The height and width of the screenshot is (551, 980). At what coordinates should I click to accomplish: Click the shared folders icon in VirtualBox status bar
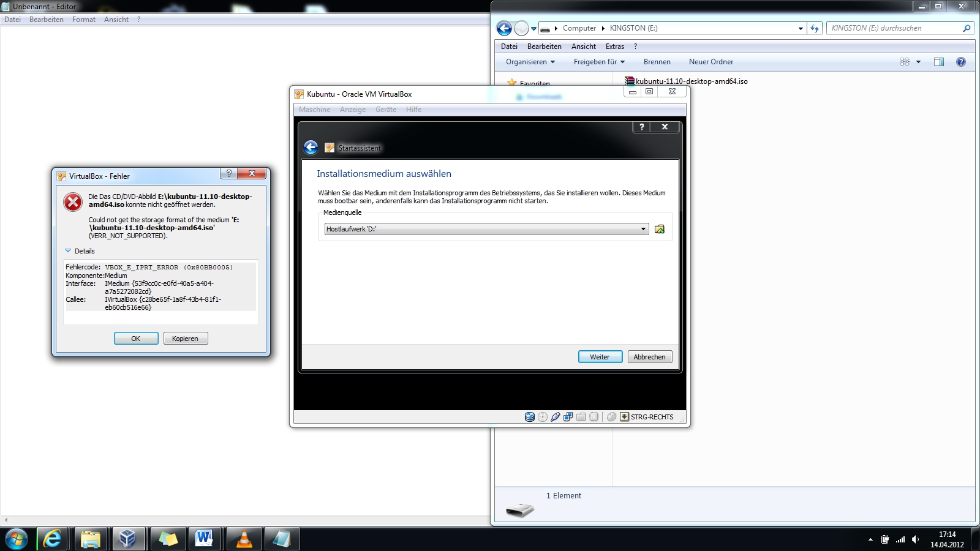[x=581, y=417]
